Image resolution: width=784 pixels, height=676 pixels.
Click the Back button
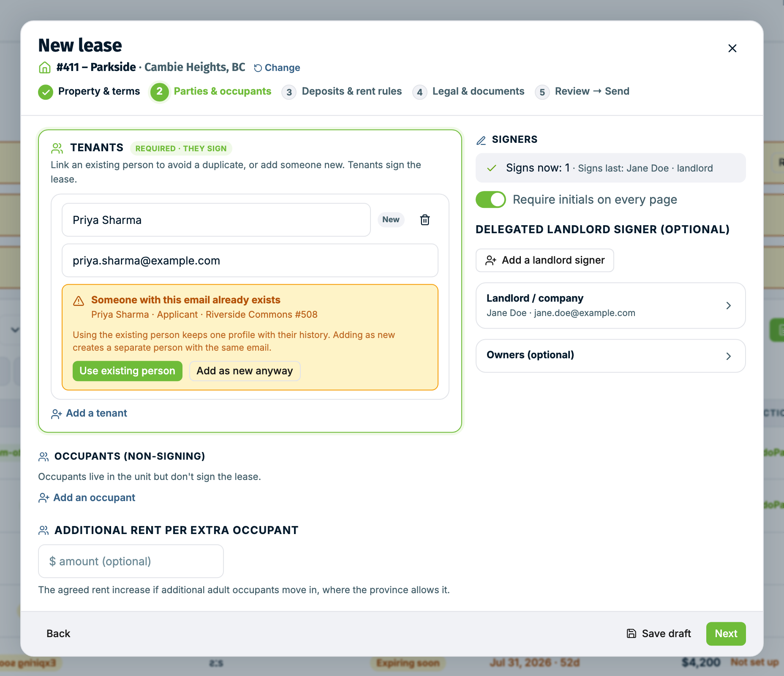pyautogui.click(x=58, y=634)
